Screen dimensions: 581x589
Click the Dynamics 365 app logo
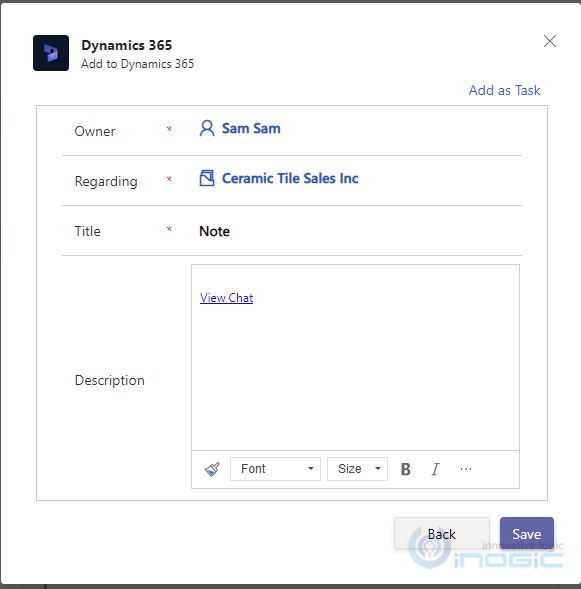coord(51,53)
